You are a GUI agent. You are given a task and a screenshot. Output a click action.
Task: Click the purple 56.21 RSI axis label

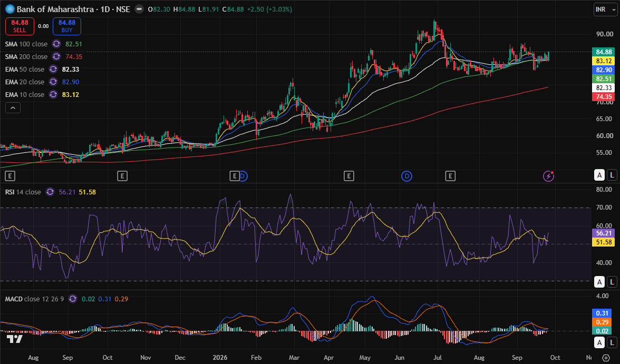pyautogui.click(x=604, y=233)
